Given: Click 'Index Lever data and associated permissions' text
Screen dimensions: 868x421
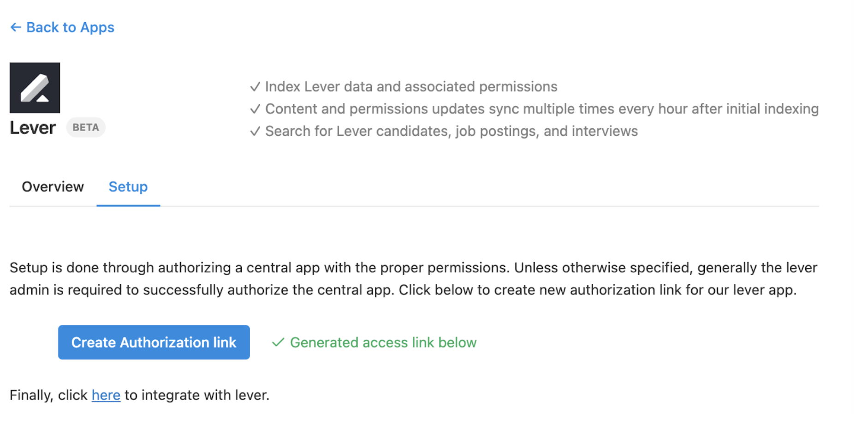Looking at the screenshot, I should click(411, 87).
